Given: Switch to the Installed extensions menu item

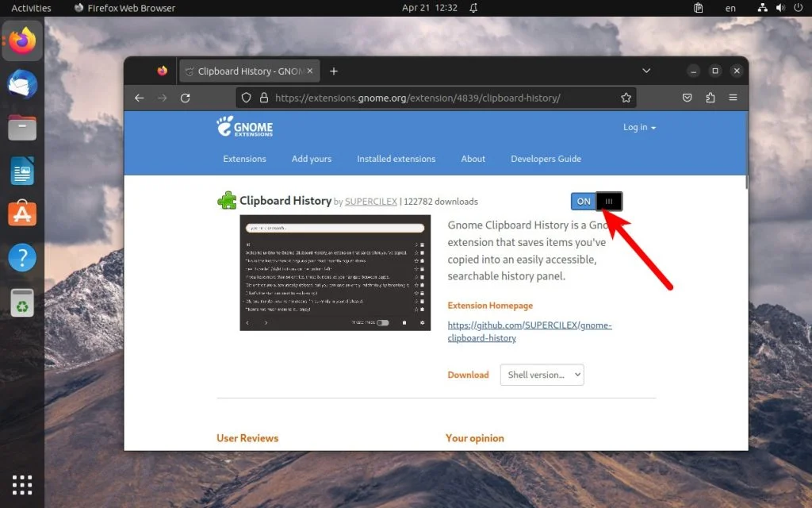Looking at the screenshot, I should click(396, 159).
